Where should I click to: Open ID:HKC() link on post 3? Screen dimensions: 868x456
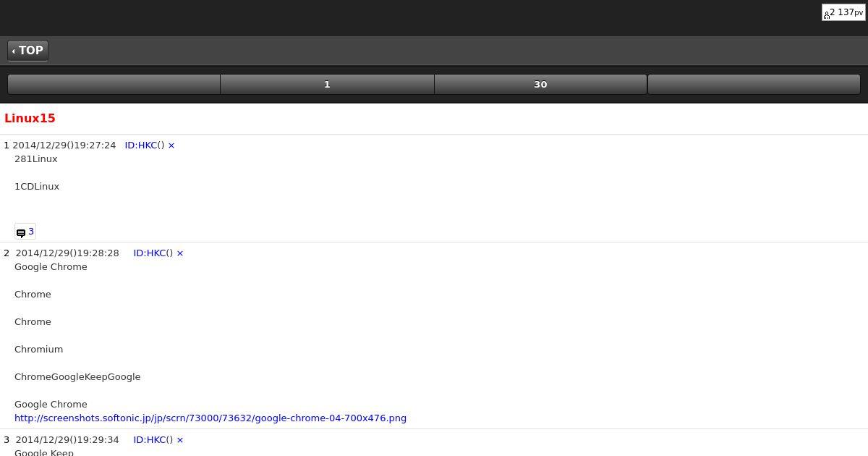153,440
